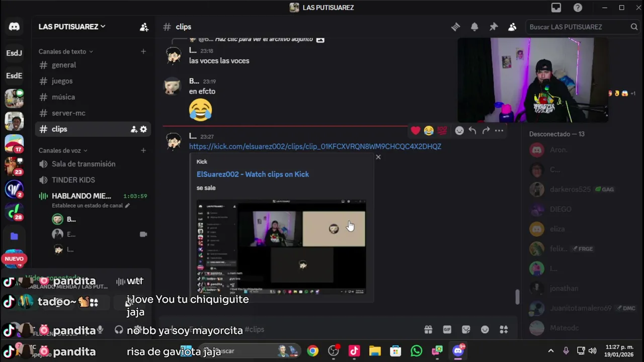Image resolution: width=644 pixels, height=362 pixels.
Task: Invite members to clips channel
Action: 134,129
